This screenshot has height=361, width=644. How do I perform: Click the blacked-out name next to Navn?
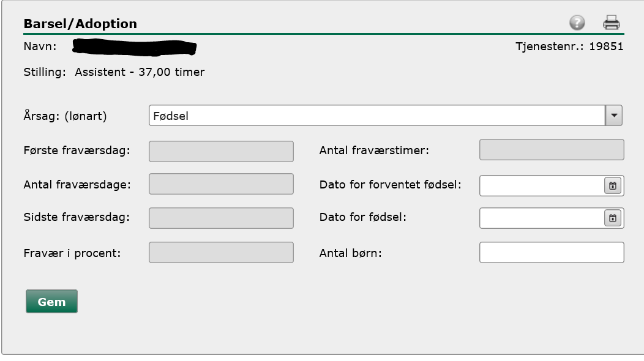133,47
